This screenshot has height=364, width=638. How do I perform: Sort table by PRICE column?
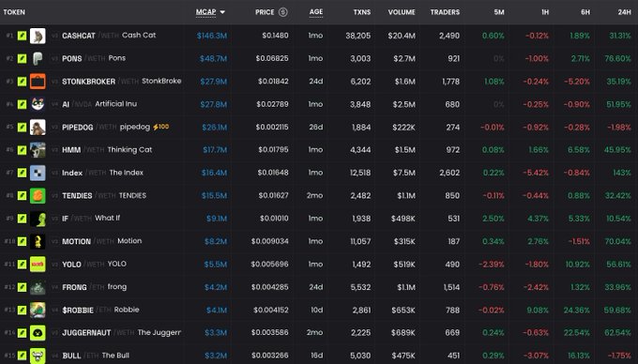tap(265, 12)
